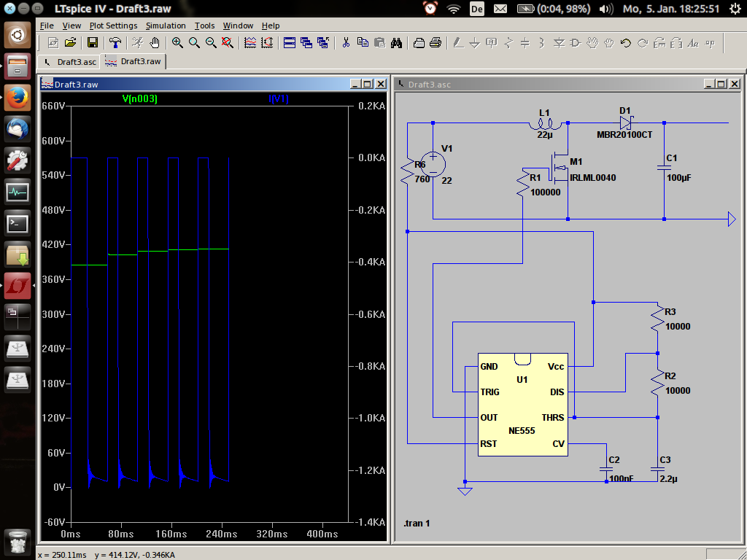Viewport: 747px width, 560px height.
Task: Open the Window menu
Action: point(238,26)
